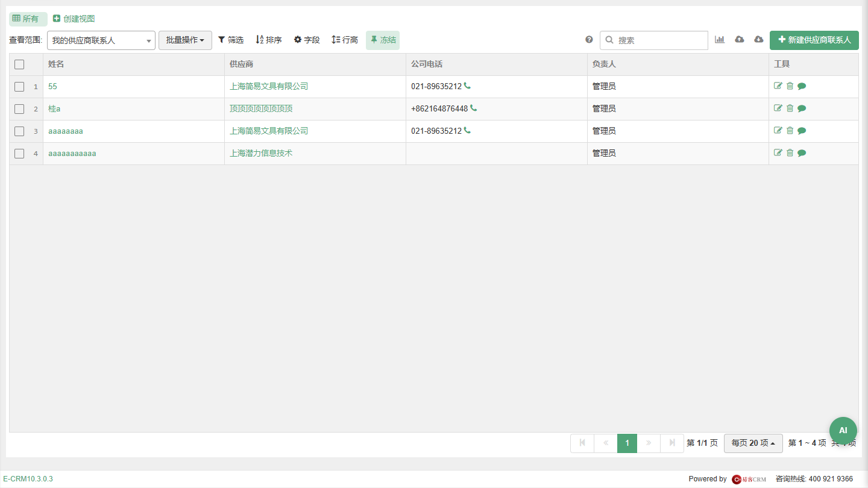
Task: Open the 每页 20 项 page size dropdown
Action: [x=753, y=443]
